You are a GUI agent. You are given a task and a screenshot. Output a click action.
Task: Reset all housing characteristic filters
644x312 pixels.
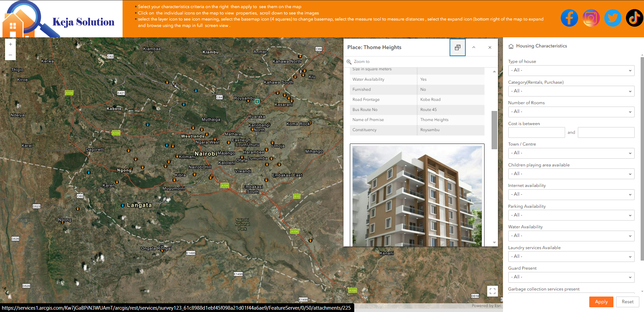tap(627, 302)
